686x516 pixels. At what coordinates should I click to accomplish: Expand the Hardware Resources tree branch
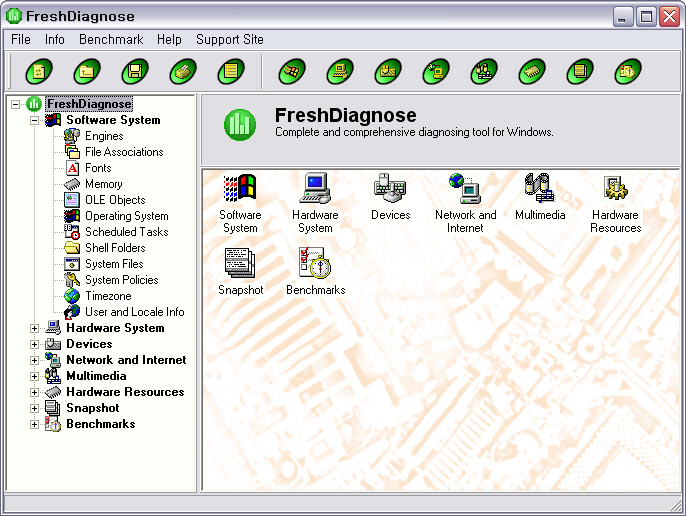pos(35,392)
